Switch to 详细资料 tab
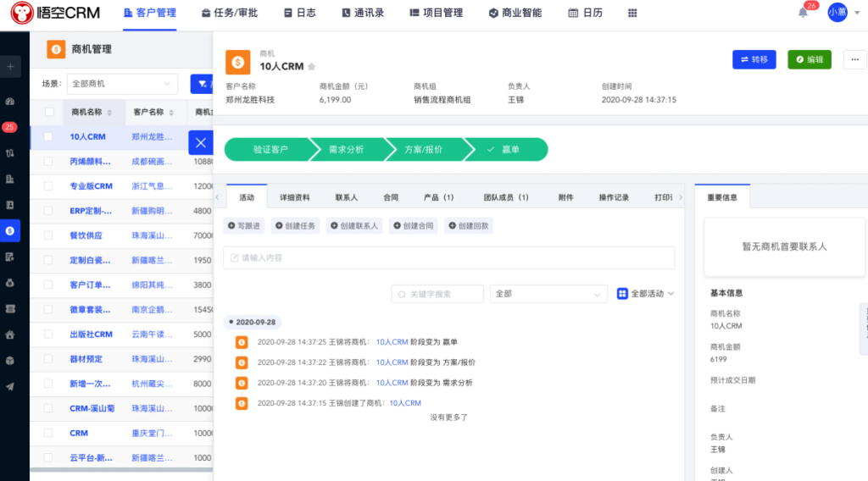Screen dimensions: 868x481 294,197
